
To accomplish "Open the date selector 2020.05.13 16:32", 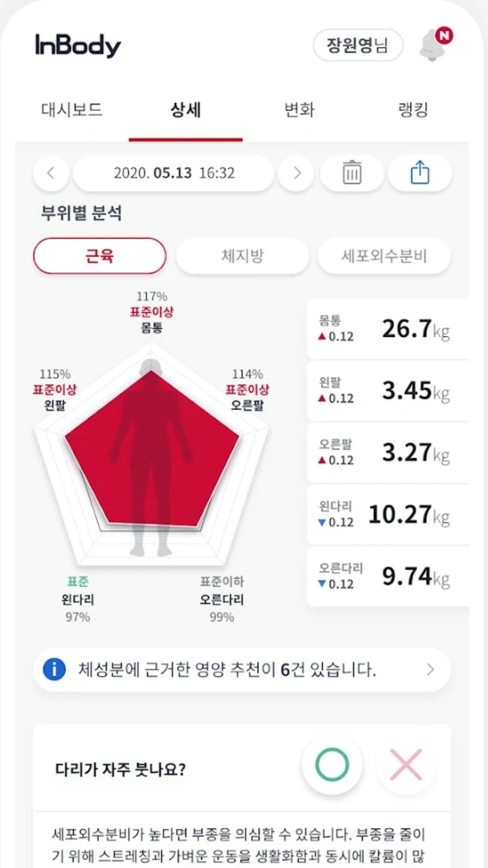I will coord(174,173).
